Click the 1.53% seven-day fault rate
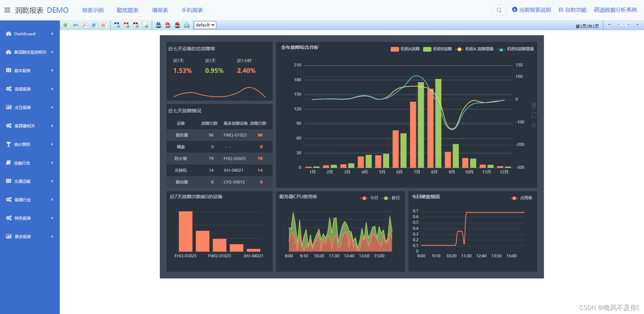The image size is (644, 314). click(182, 71)
